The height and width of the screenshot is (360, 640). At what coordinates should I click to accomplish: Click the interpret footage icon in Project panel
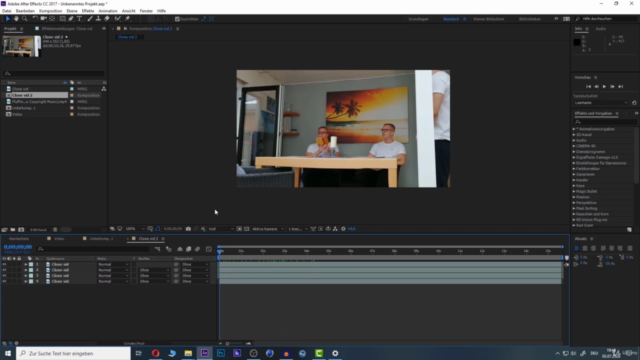pyautogui.click(x=4, y=230)
